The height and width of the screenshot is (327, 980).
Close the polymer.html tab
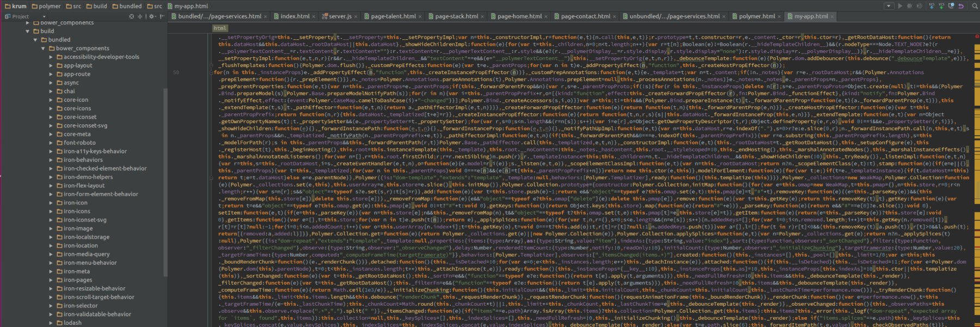tap(780, 17)
